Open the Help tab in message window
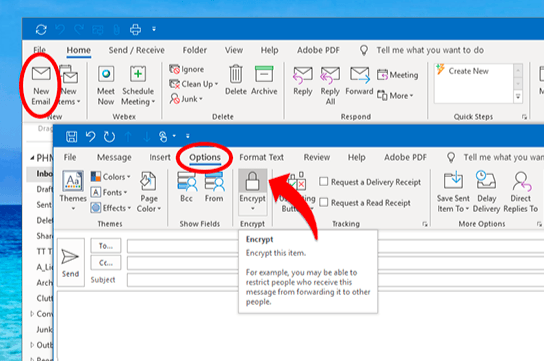 [x=357, y=157]
